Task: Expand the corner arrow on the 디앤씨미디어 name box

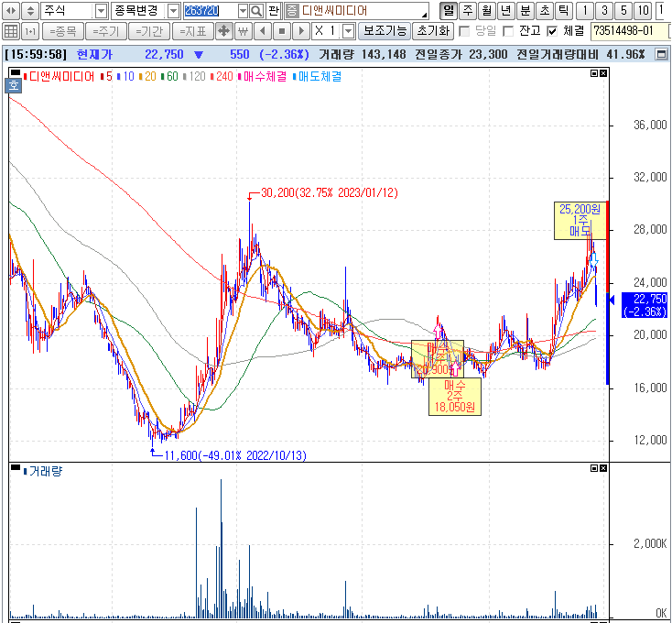Action: (x=424, y=15)
